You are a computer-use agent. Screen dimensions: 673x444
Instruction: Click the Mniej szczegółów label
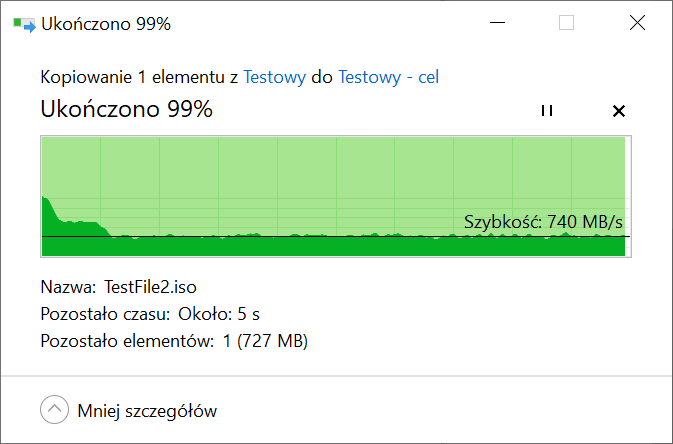click(147, 411)
